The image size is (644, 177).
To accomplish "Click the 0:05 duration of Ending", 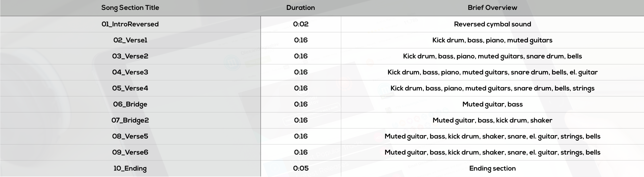I will coord(301,168).
